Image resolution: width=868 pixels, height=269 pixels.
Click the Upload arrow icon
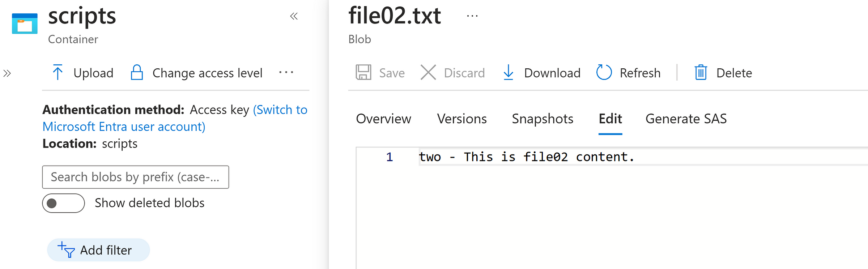click(x=58, y=72)
